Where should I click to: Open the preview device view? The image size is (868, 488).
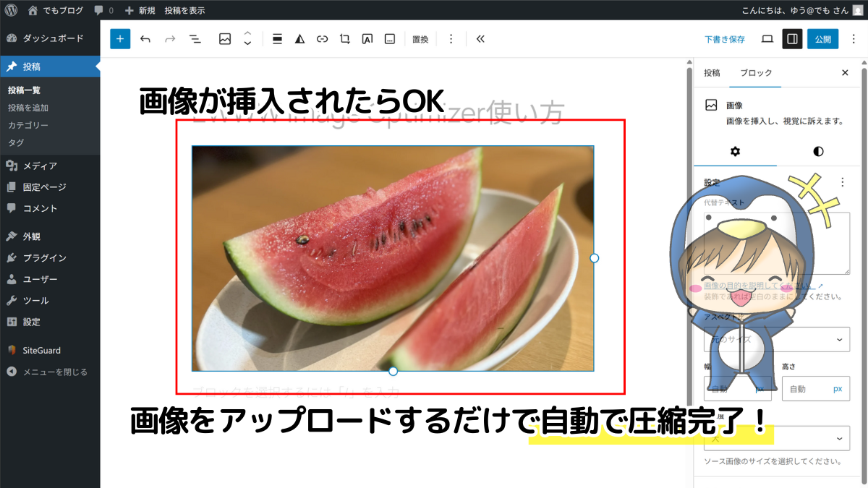(x=767, y=39)
